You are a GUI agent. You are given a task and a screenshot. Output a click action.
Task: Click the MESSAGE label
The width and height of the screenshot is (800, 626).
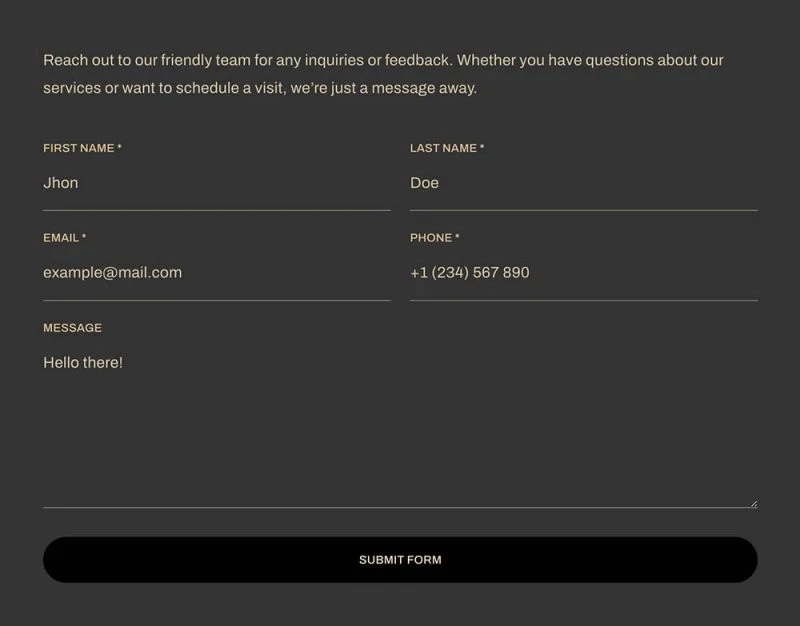72,328
